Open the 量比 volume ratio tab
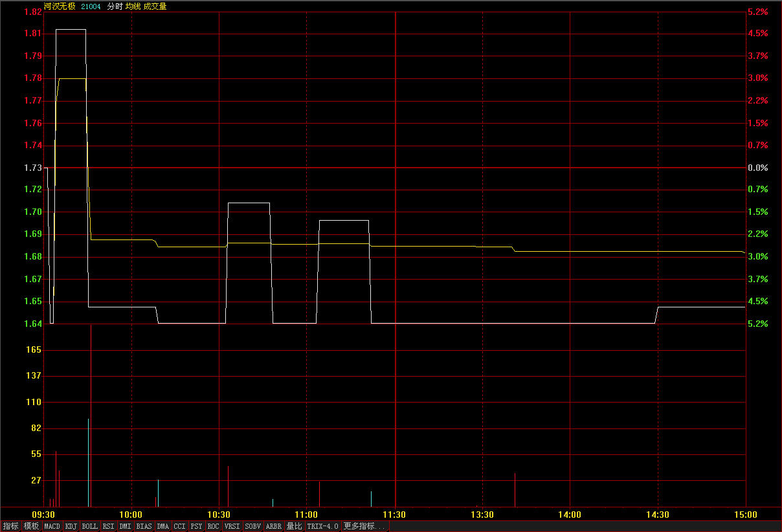 coord(294,526)
